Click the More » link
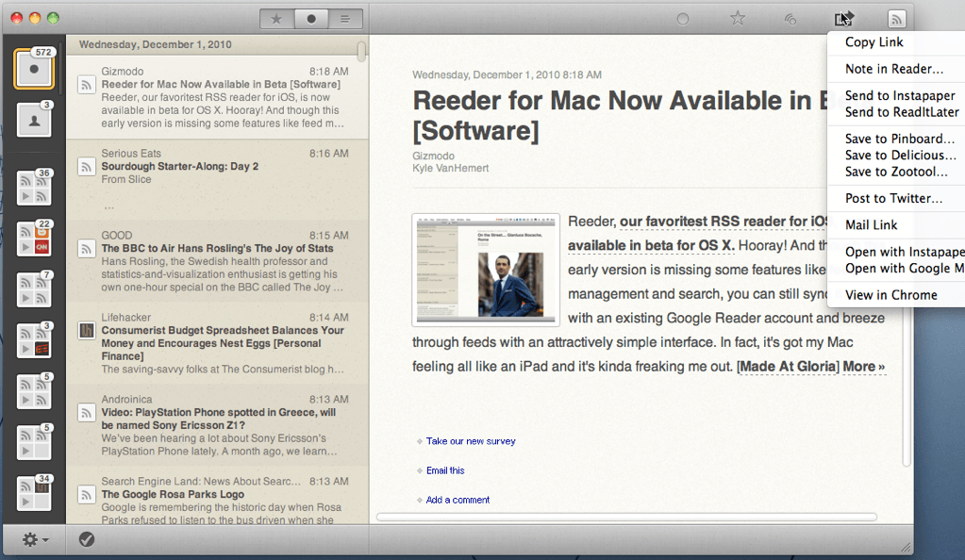The image size is (965, 560). click(864, 367)
